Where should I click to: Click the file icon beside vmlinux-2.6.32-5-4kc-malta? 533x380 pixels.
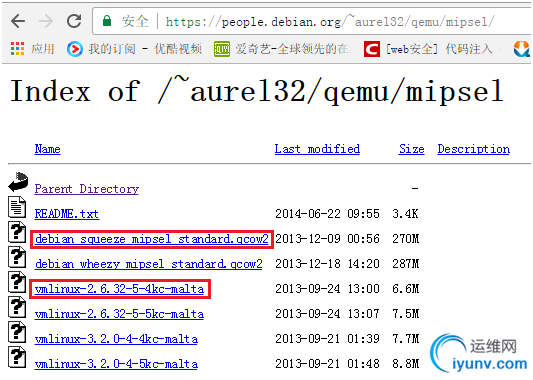tap(17, 282)
